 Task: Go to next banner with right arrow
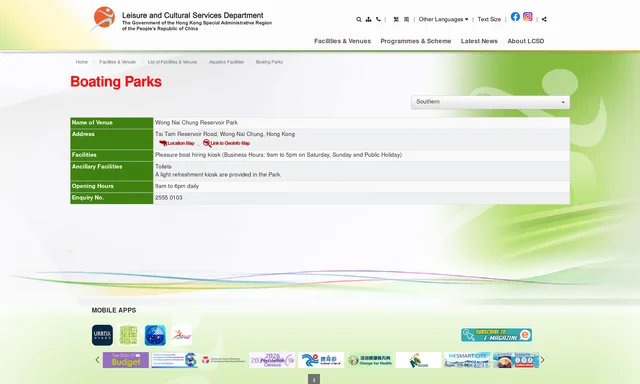point(542,360)
